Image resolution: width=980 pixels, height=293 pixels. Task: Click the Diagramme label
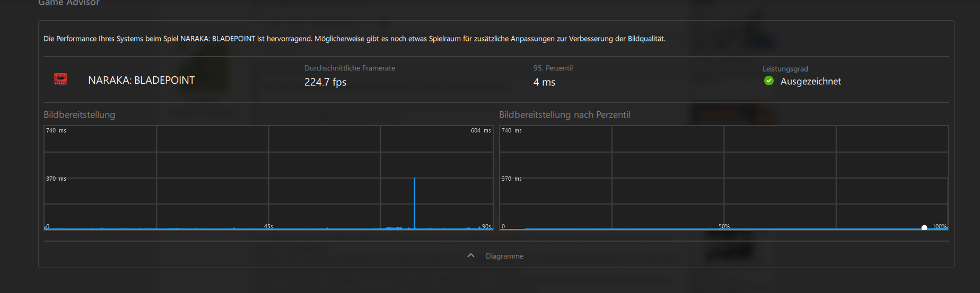click(x=504, y=256)
